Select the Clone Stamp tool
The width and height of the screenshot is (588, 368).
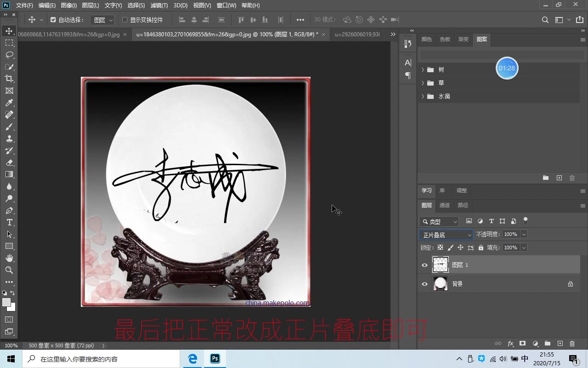(x=9, y=138)
